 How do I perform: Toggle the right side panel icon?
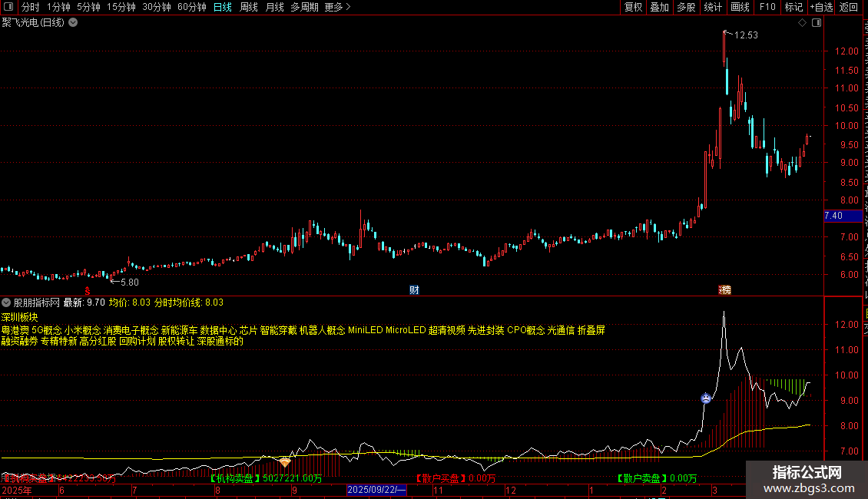[x=817, y=23]
